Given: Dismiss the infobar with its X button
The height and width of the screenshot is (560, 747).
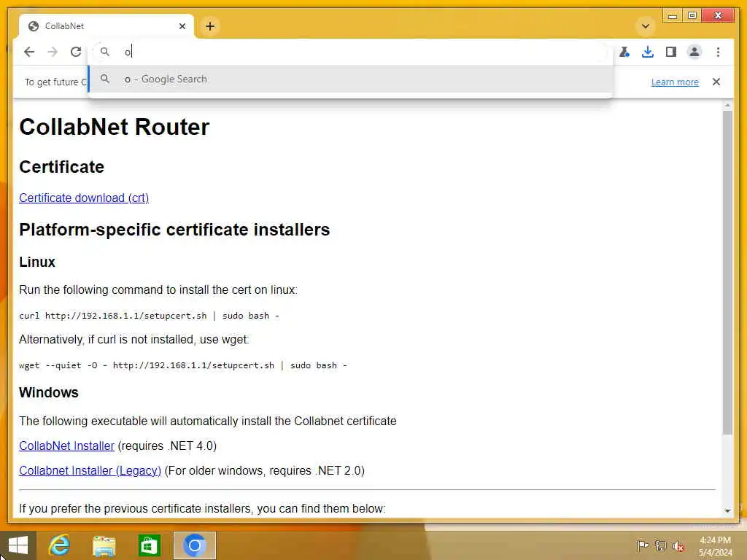Looking at the screenshot, I should [x=716, y=82].
